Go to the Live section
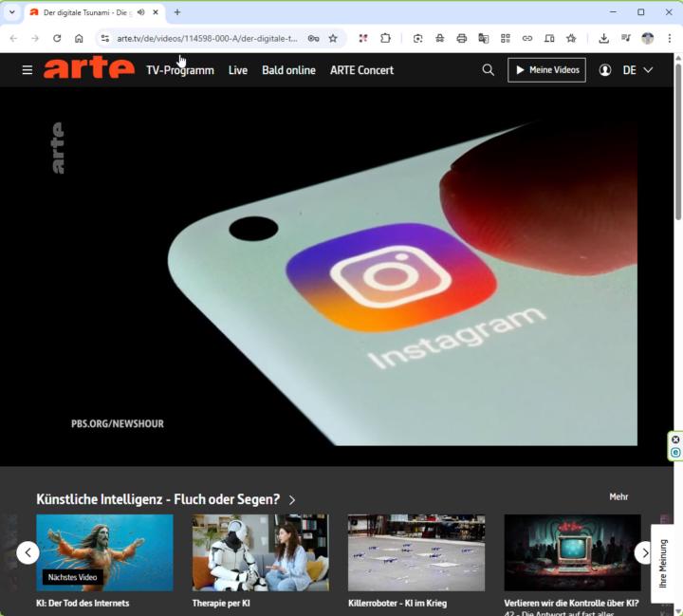Viewport: 683px width, 616px height. (238, 70)
